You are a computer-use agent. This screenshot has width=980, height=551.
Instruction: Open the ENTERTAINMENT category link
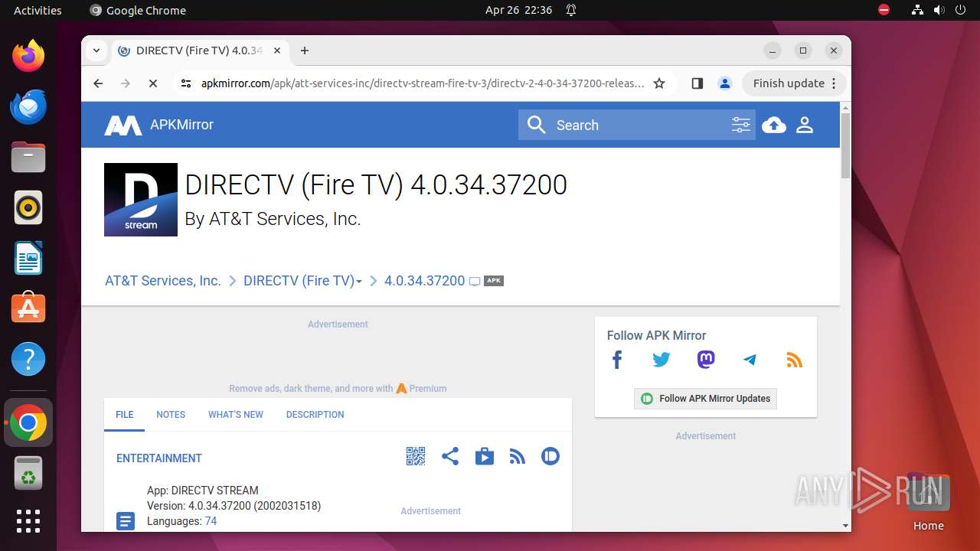click(159, 458)
